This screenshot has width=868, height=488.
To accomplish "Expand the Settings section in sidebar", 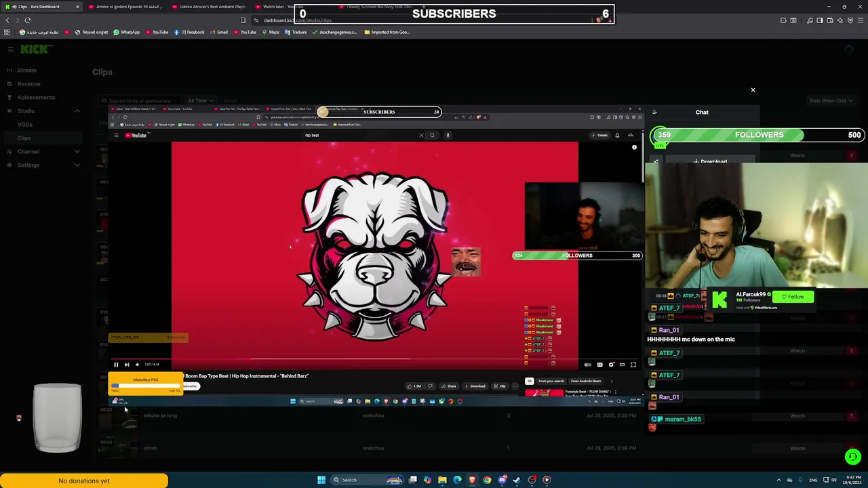I will click(77, 165).
